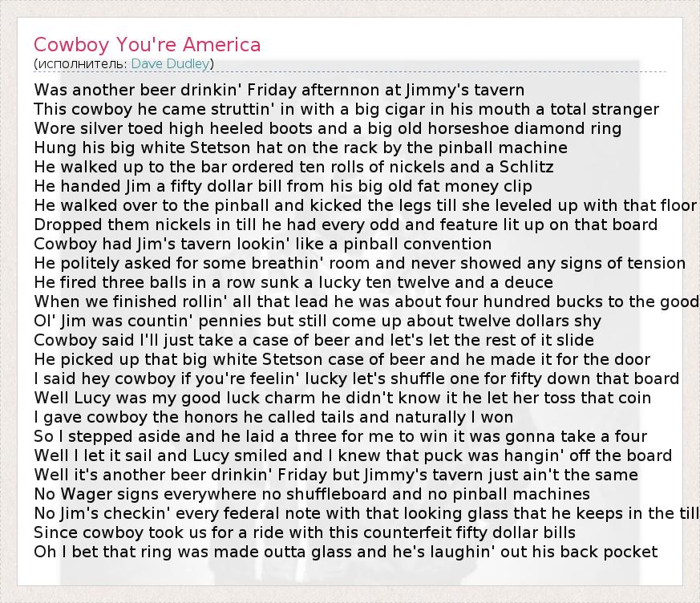
Task: Open the Dave Dudley artist link
Action: pos(171,63)
